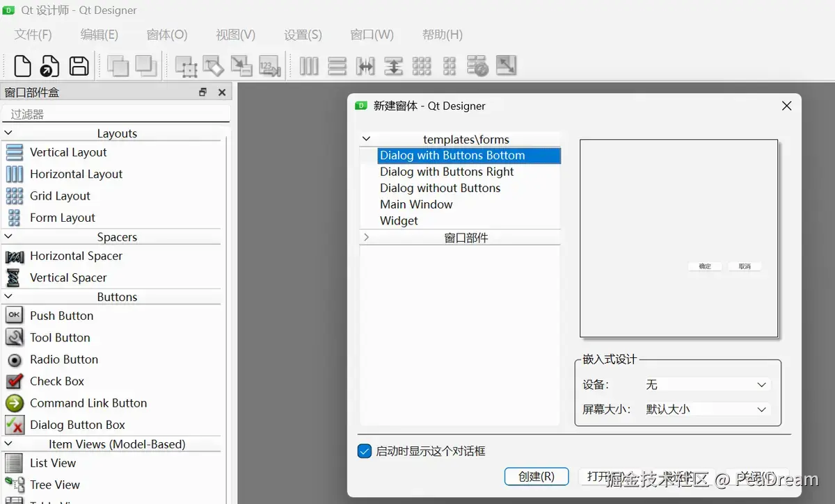Select the Horizontal Spacer widget icon
The width and height of the screenshot is (835, 504).
[x=14, y=256]
